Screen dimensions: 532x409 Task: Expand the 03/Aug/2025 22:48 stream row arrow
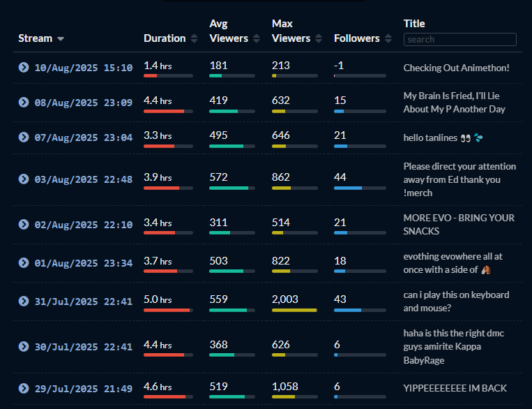[x=24, y=179]
